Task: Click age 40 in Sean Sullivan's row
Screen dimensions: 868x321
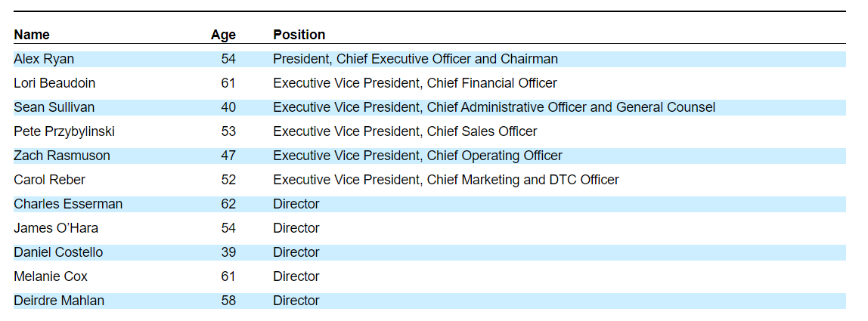Action: point(228,107)
